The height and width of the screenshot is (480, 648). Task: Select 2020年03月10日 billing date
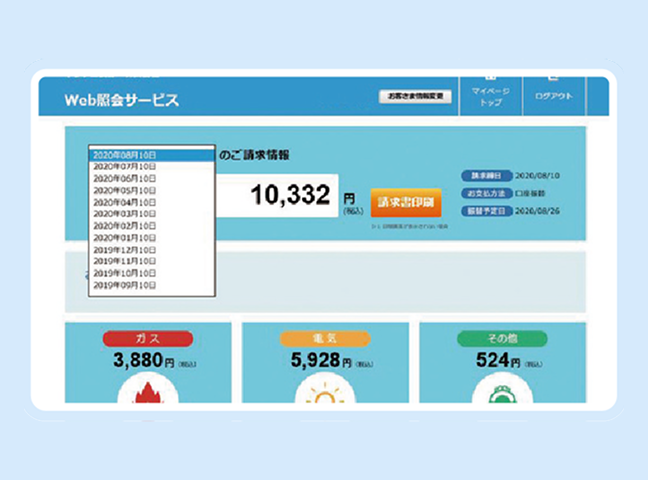point(152,214)
